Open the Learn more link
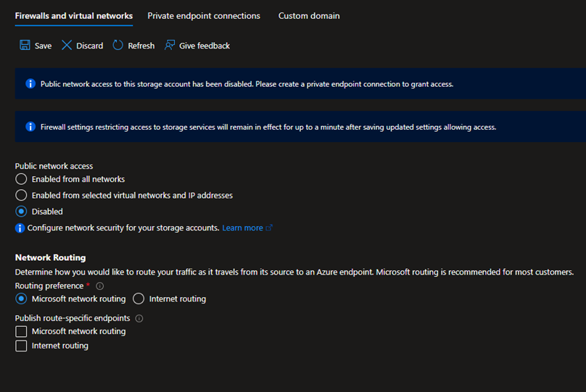Viewport: 586px width, 392px height. pyautogui.click(x=242, y=228)
